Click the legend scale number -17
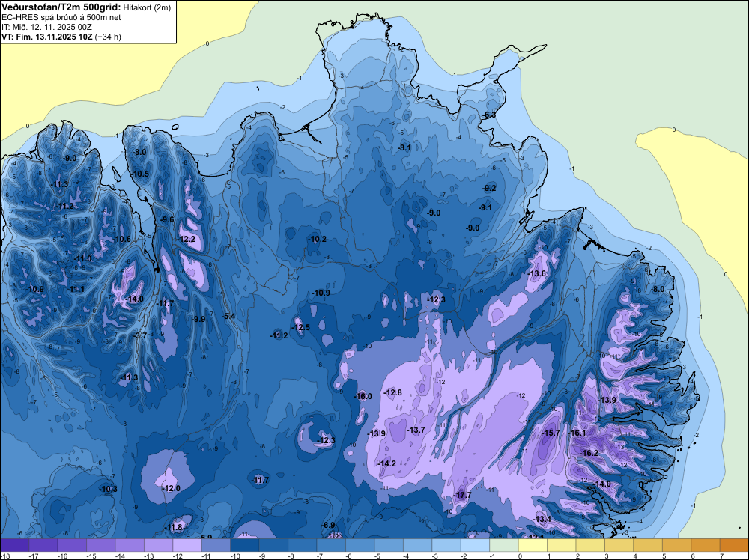The image size is (749, 560). (34, 556)
